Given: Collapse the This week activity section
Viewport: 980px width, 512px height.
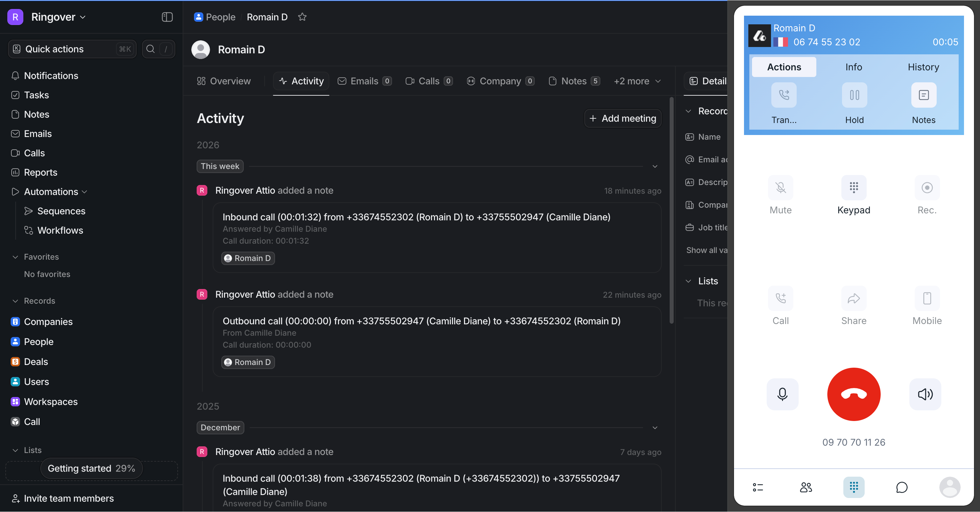Looking at the screenshot, I should pos(655,167).
